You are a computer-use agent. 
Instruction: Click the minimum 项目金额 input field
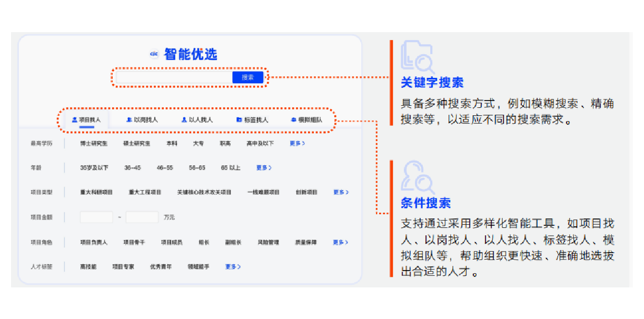click(96, 217)
